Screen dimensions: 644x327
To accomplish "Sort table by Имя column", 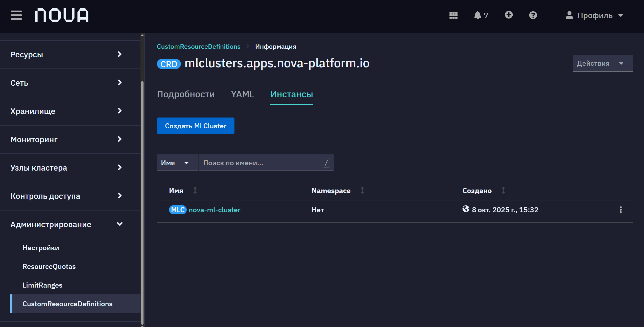I will (x=183, y=190).
